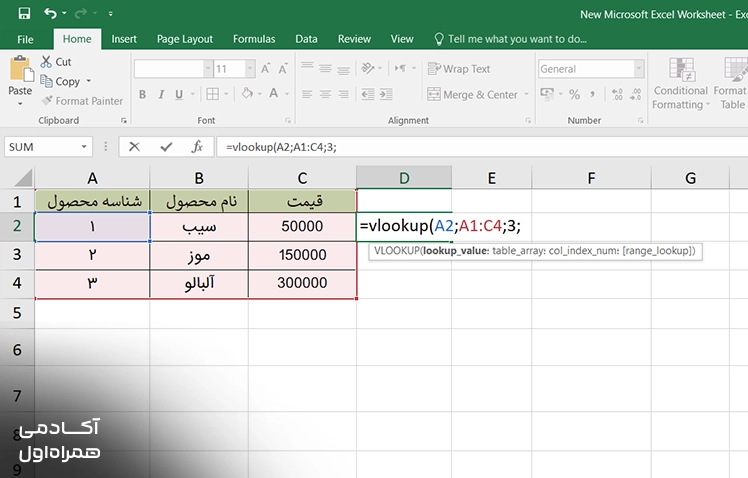Open the Copy dropdown arrow

[x=89, y=82]
